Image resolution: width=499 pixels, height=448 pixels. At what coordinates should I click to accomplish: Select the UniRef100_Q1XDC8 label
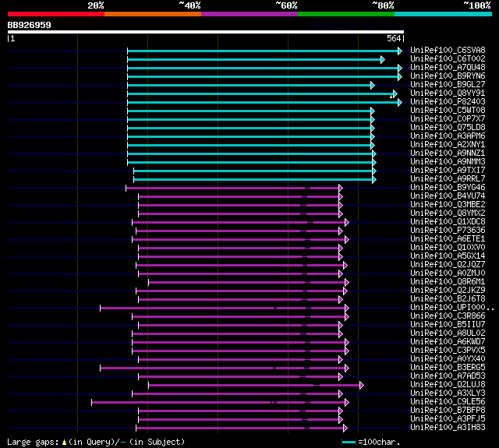tap(448, 222)
